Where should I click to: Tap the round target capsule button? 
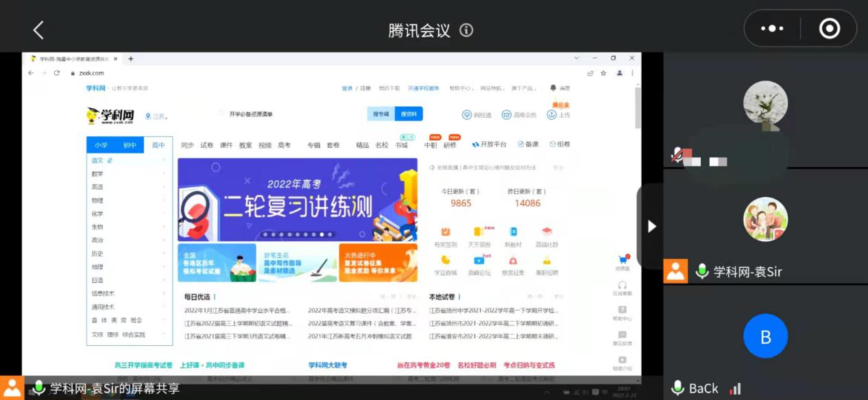coord(830,29)
